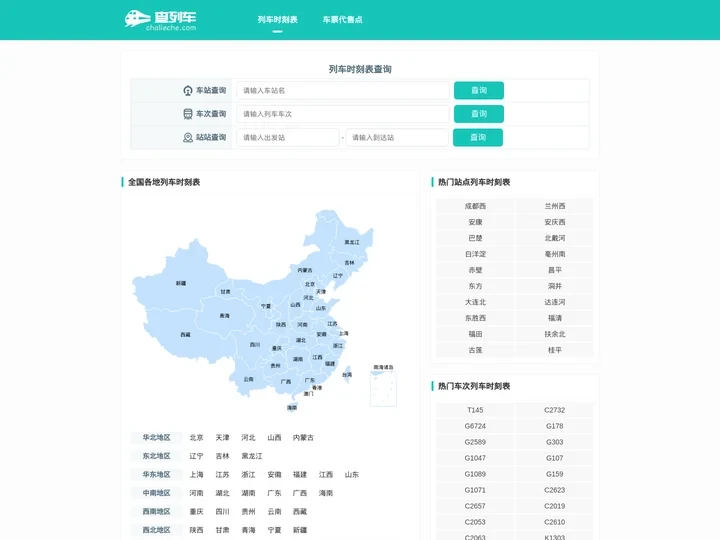The image size is (720, 540).
Task: Open 新疆 in the region list
Action: click(x=300, y=529)
